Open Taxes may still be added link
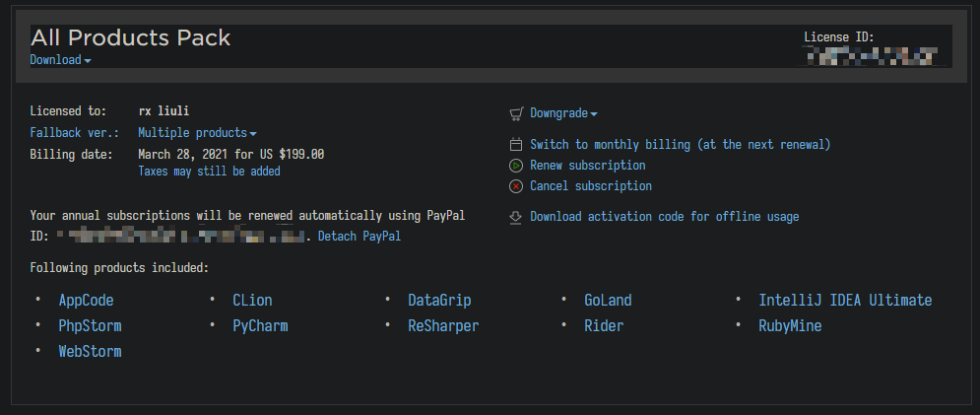Screen dimensions: 980x415 click(x=209, y=171)
